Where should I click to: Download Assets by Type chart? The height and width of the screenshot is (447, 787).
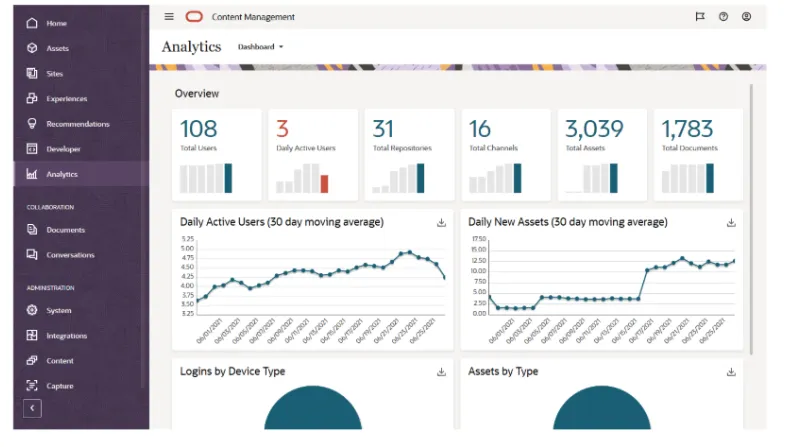[731, 372]
